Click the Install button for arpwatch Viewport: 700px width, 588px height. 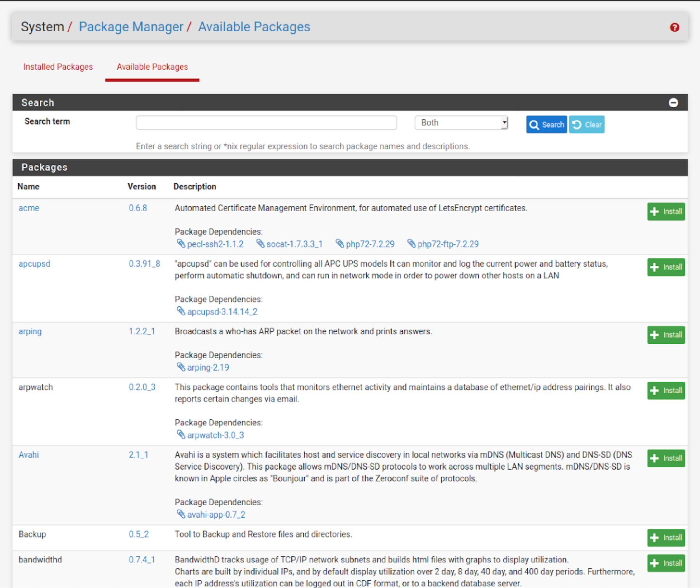click(x=667, y=390)
